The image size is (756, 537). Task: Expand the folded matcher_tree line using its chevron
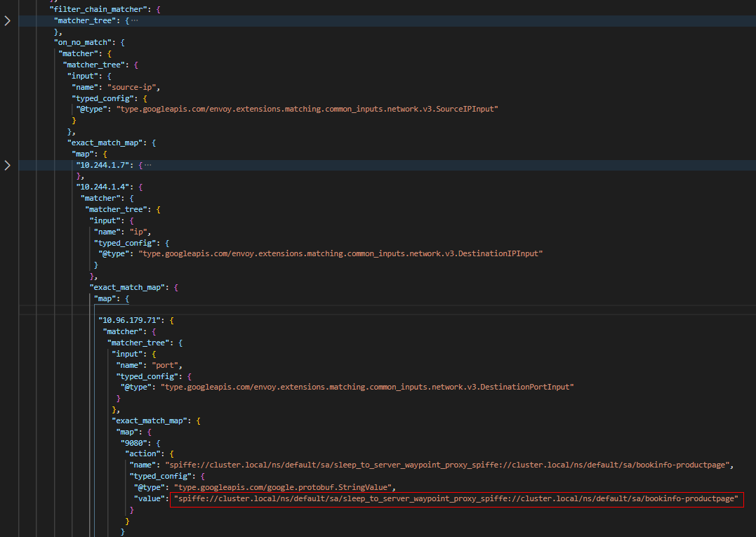pyautogui.click(x=8, y=21)
